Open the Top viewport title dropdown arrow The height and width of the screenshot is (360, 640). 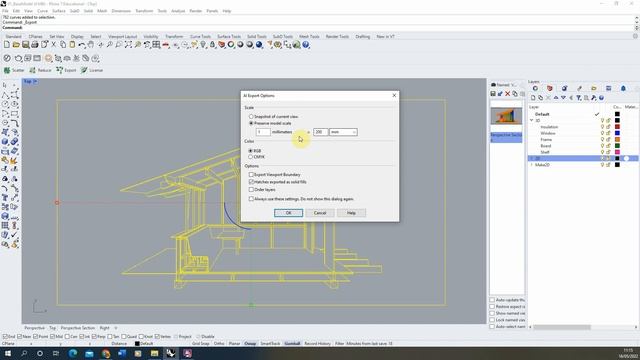[x=35, y=82]
